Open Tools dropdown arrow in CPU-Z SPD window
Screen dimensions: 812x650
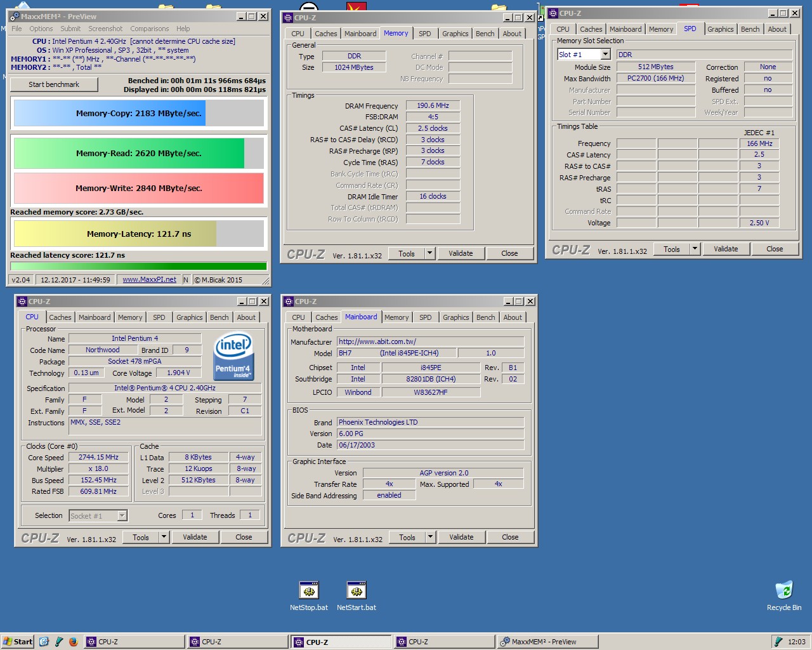click(695, 249)
